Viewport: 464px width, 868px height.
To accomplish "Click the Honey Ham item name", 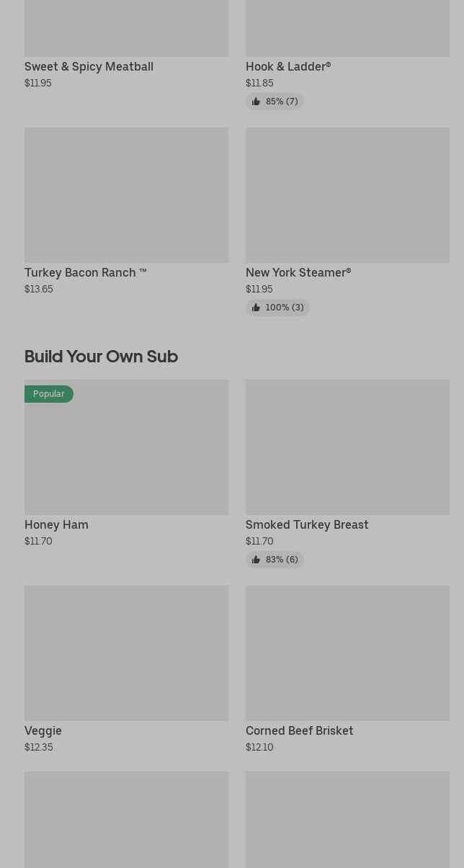I will (x=56, y=524).
